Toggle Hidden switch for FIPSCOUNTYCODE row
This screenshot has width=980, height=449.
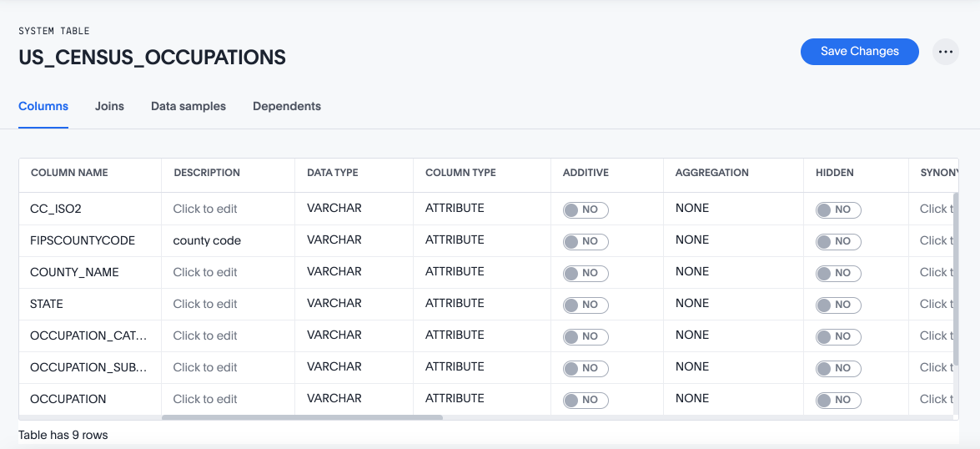coord(837,241)
